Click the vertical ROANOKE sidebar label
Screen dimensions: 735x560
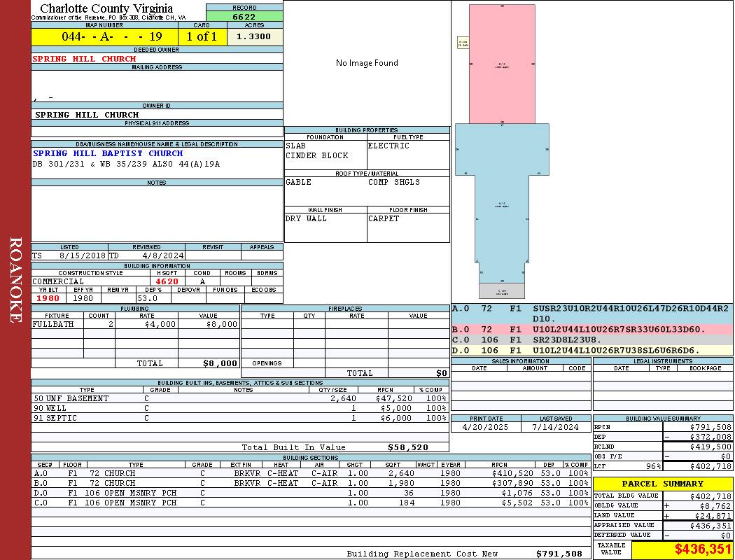pyautogui.click(x=15, y=280)
